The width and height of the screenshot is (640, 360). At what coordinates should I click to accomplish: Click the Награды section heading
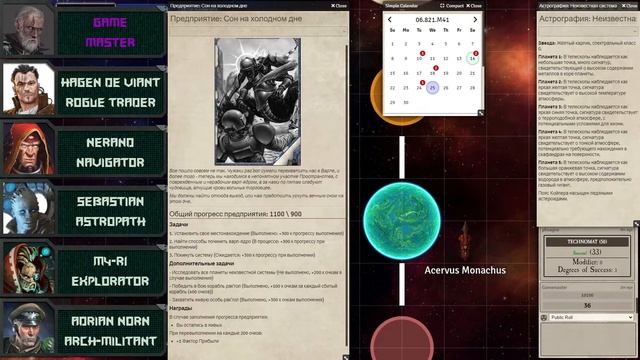coord(180,308)
